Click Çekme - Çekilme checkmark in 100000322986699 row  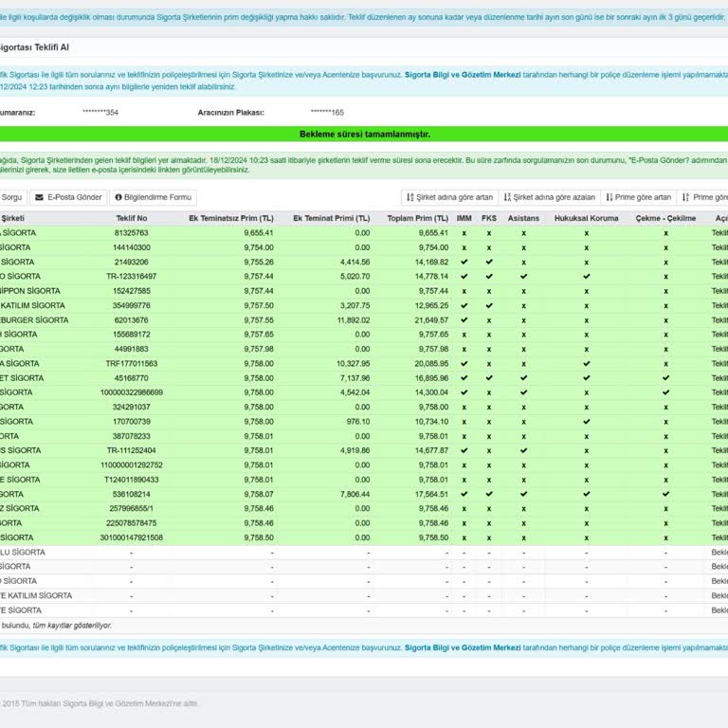[665, 392]
